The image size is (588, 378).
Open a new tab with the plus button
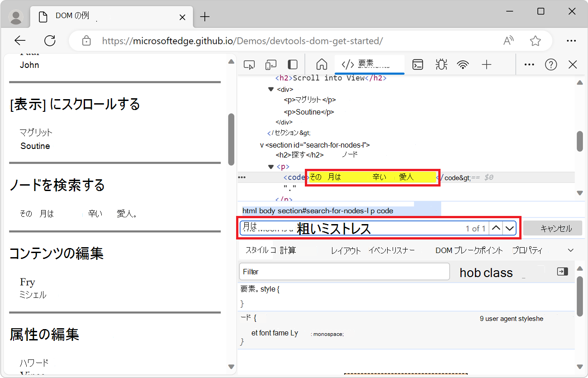pyautogui.click(x=205, y=17)
